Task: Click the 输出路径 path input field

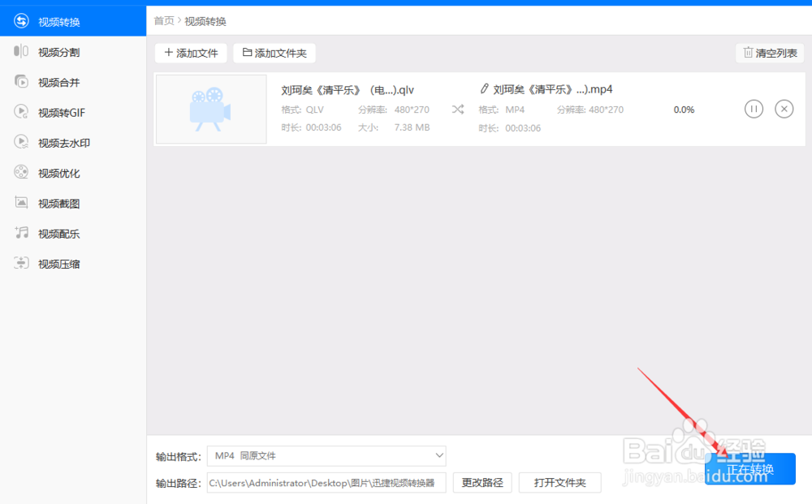Action: [326, 482]
